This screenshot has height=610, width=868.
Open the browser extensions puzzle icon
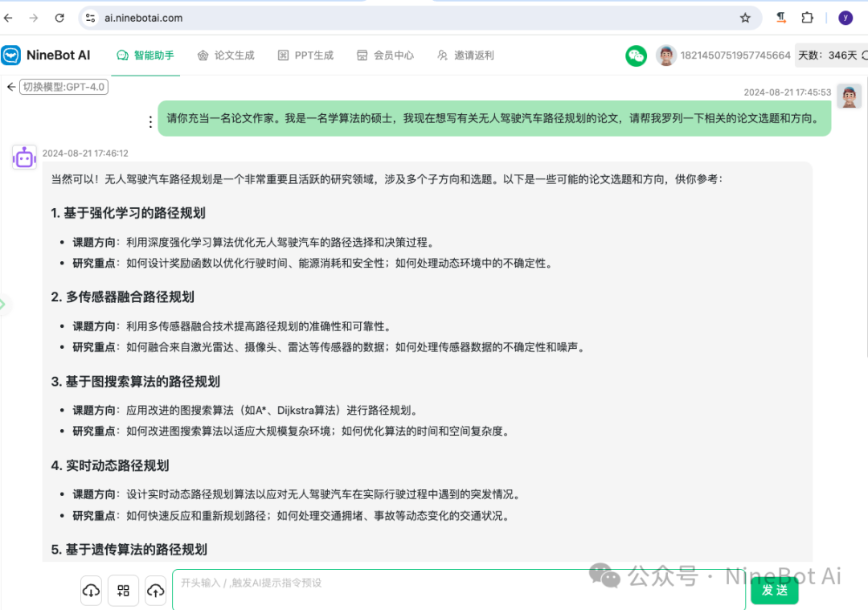[x=807, y=18]
